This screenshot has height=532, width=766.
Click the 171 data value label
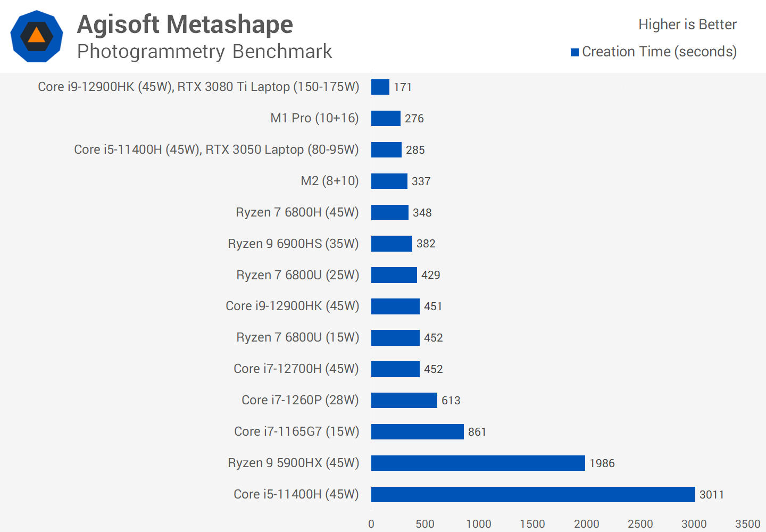click(x=403, y=87)
